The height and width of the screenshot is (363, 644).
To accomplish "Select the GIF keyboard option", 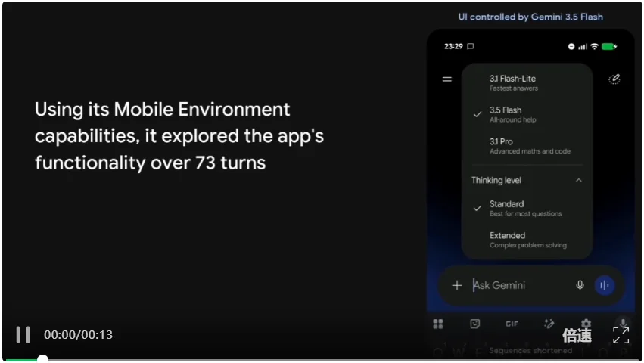I will pos(512,324).
